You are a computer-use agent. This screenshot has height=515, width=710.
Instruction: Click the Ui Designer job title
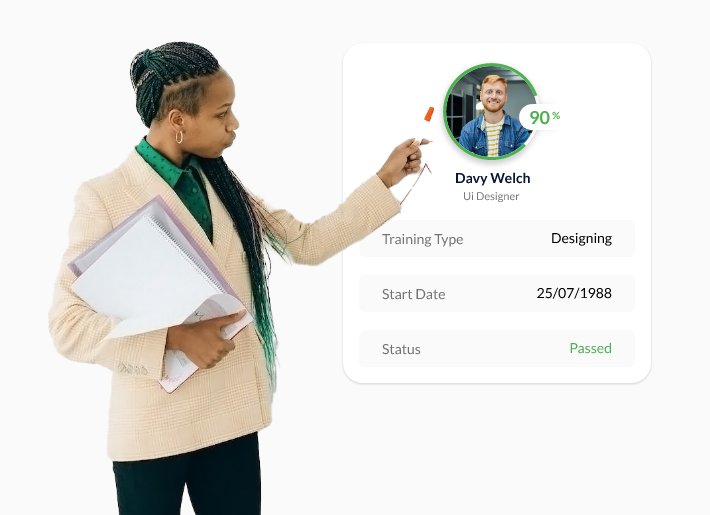click(x=491, y=196)
